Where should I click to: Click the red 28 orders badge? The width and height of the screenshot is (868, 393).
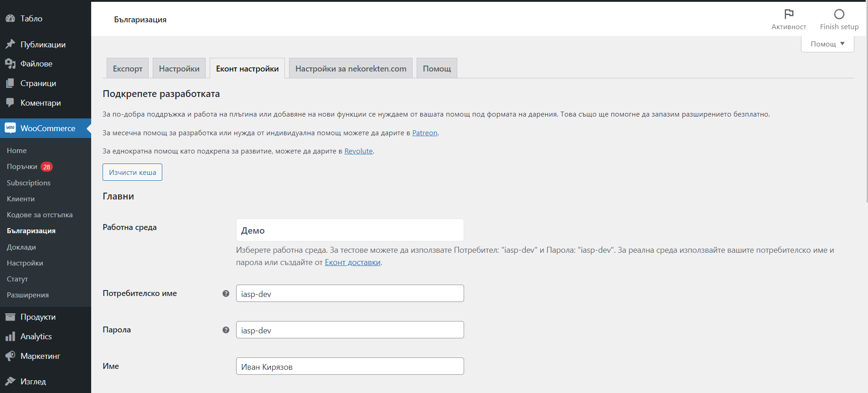(47, 167)
